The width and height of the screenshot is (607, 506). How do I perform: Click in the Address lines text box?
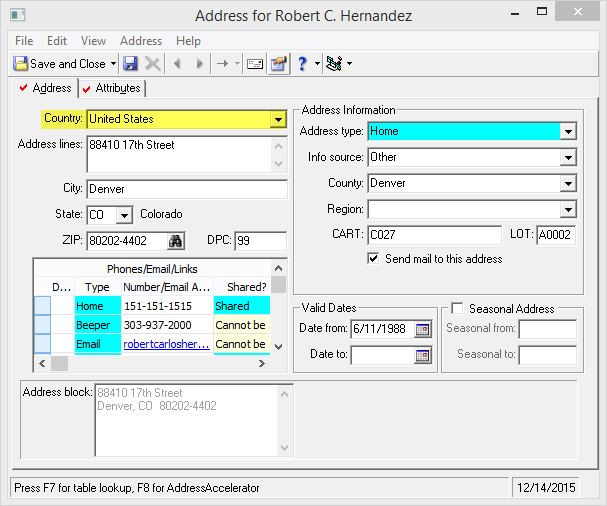tap(180, 154)
